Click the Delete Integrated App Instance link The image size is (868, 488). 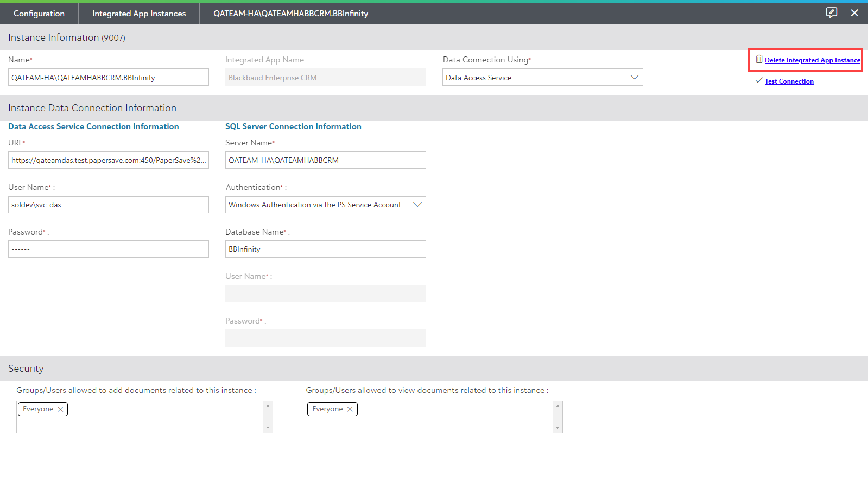[812, 60]
